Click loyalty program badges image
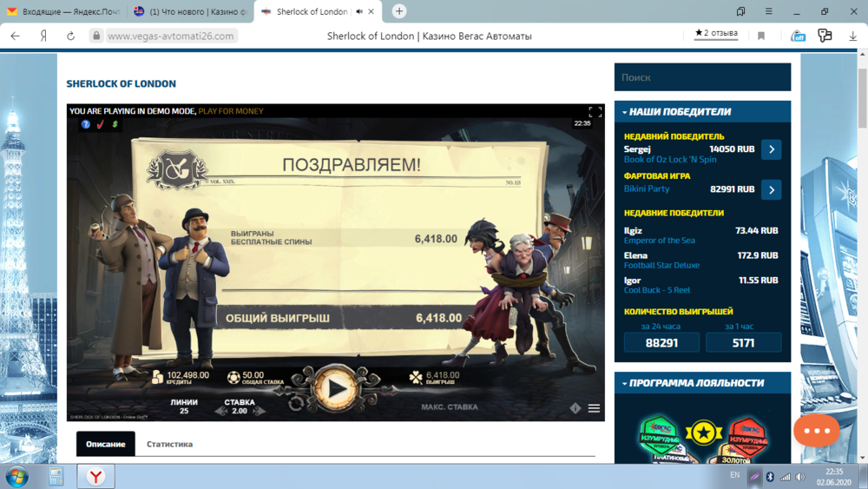This screenshot has width=868, height=489. (x=703, y=438)
